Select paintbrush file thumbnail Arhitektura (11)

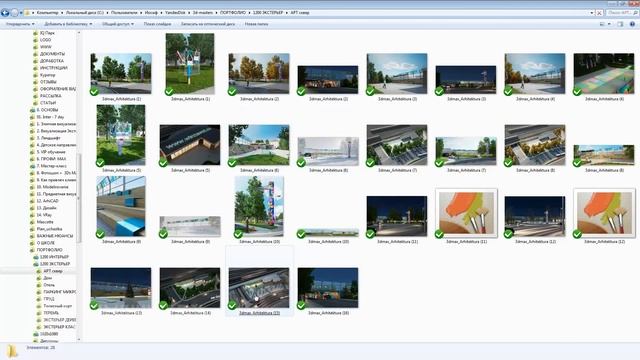pyautogui.click(x=467, y=213)
